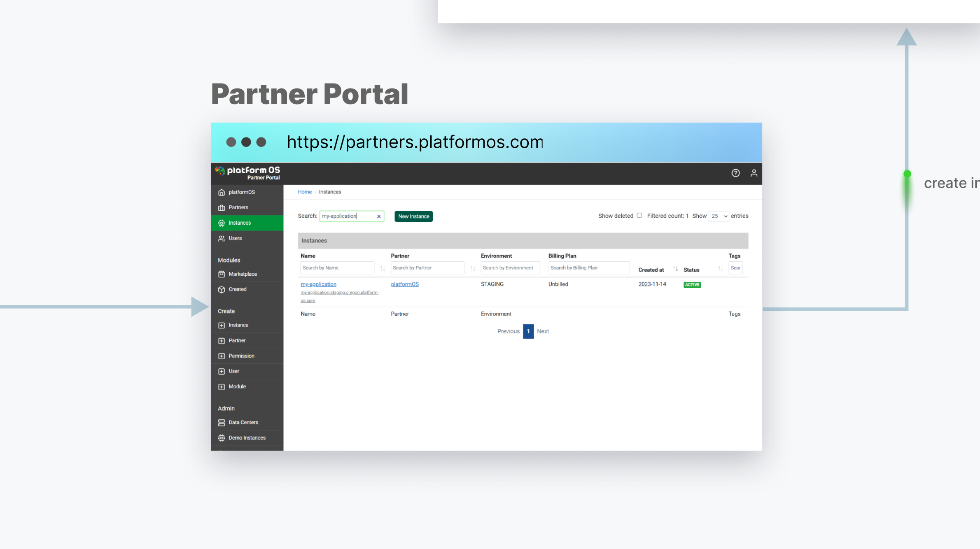Open the user account icon
The image size is (980, 549).
[x=754, y=173]
